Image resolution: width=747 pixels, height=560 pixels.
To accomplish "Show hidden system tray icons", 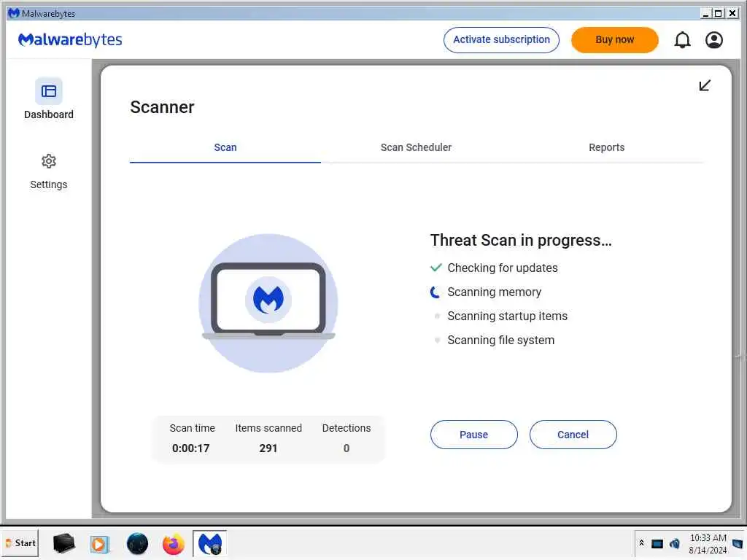I will point(642,542).
